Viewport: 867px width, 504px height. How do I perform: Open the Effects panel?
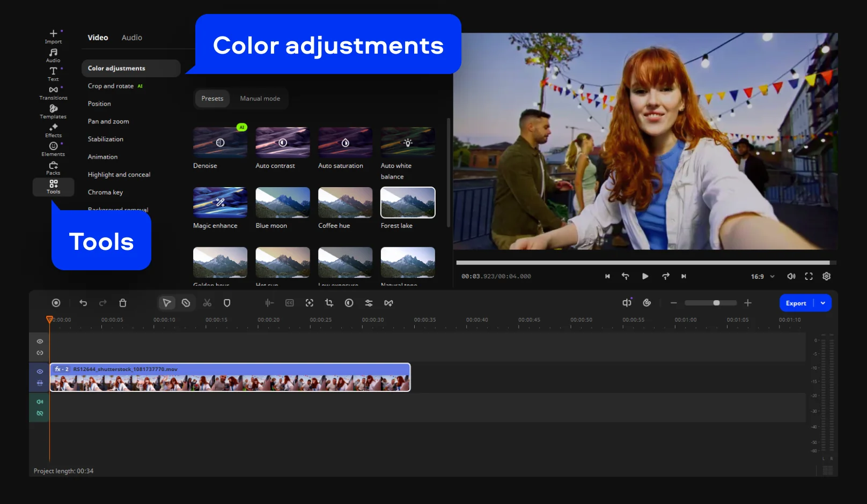tap(53, 130)
